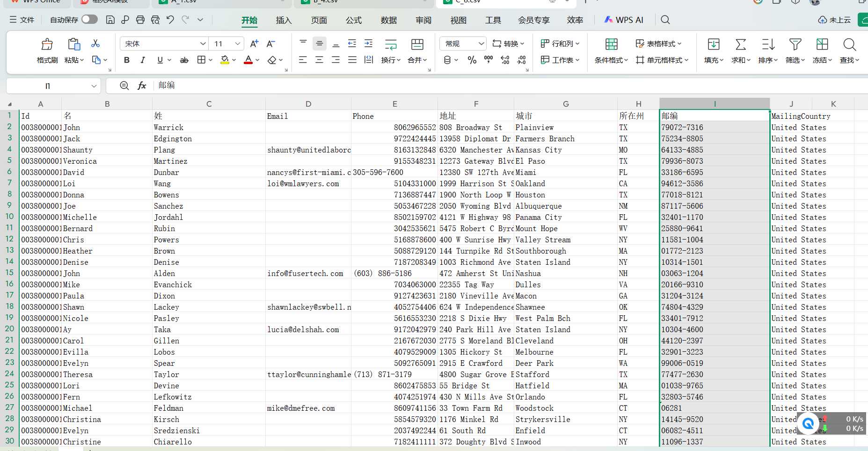This screenshot has width=868, height=451.
Task: Toggle Italic formatting
Action: [x=143, y=60]
